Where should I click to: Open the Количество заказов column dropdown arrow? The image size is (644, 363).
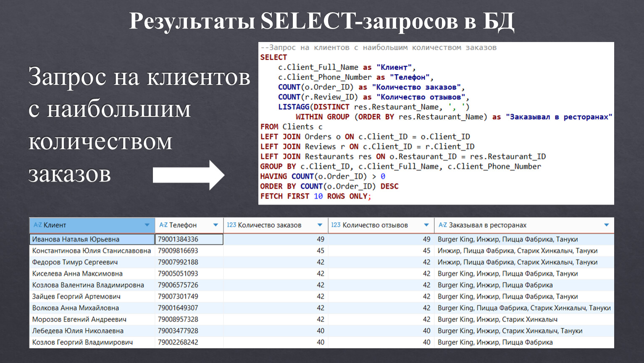pyautogui.click(x=320, y=225)
